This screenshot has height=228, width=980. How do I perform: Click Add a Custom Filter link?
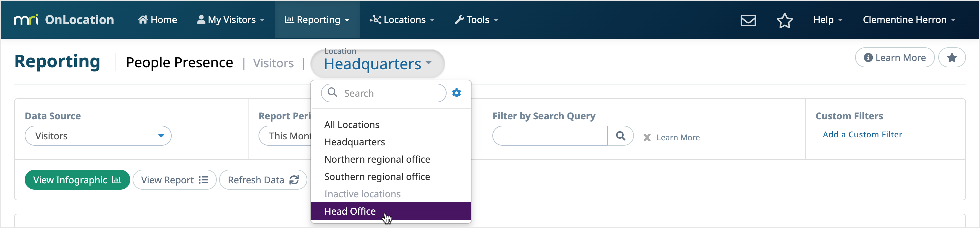pos(862,134)
